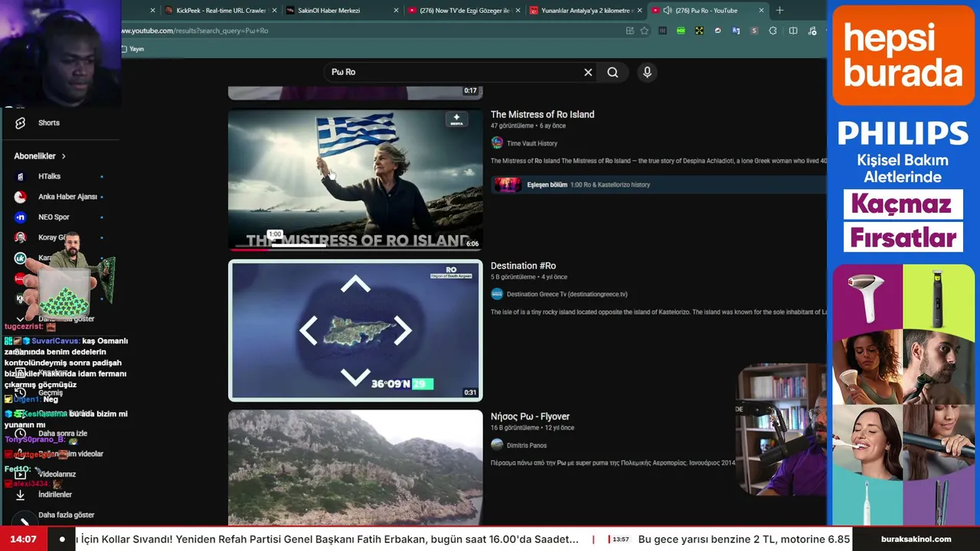The image size is (980, 551).
Task: Mute the Ρω Ro YouTube tab audio
Action: pyautogui.click(x=667, y=10)
